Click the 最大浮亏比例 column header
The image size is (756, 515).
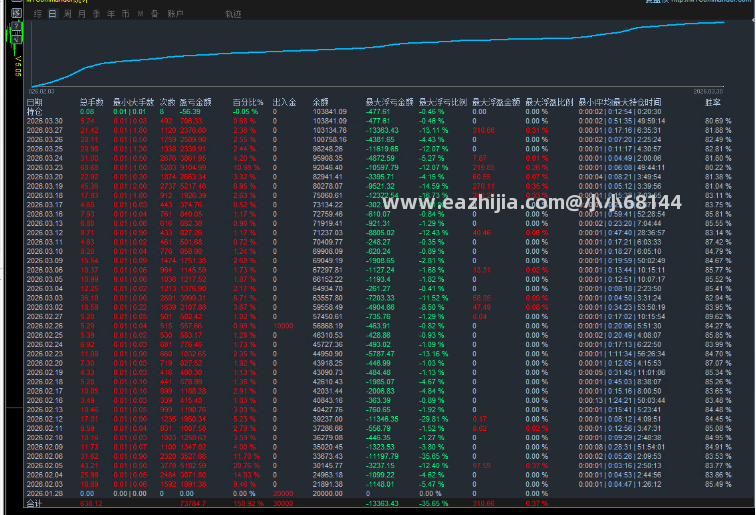[x=443, y=102]
